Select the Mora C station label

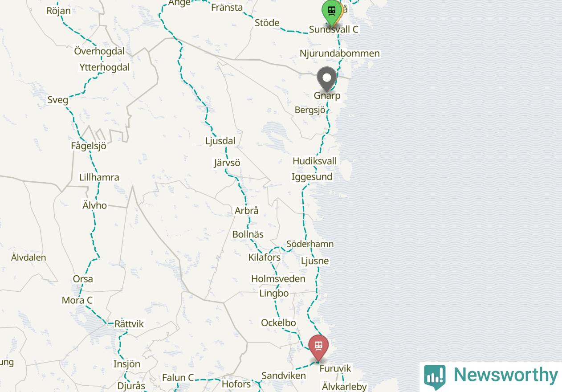pos(77,300)
